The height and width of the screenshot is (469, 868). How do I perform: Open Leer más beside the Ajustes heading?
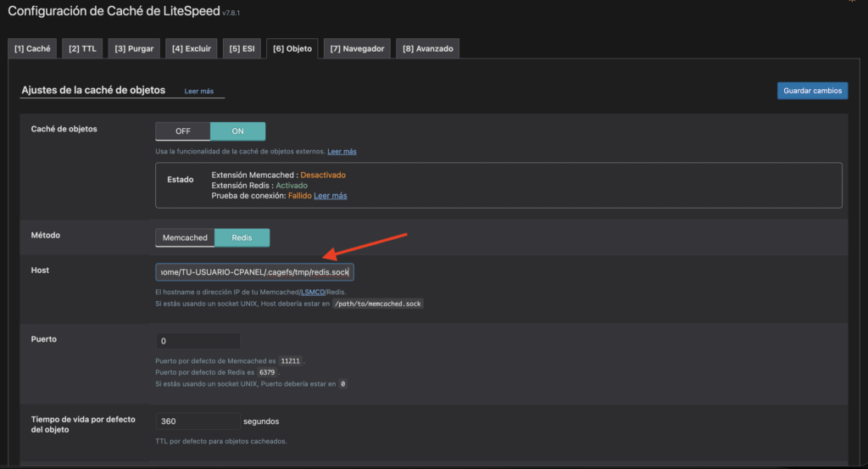[198, 91]
